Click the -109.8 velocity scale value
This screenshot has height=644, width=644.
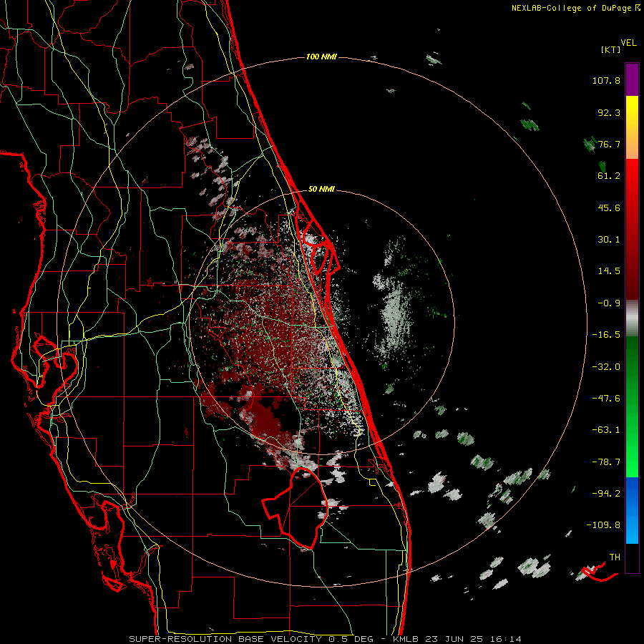tap(603, 525)
